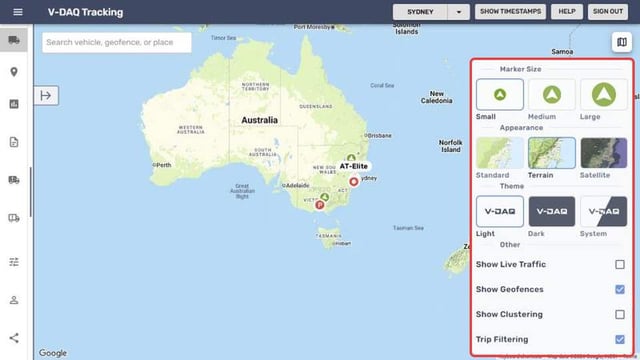Open the chart reports sidebar icon
Viewport: 640px width, 360px height.
point(14,104)
